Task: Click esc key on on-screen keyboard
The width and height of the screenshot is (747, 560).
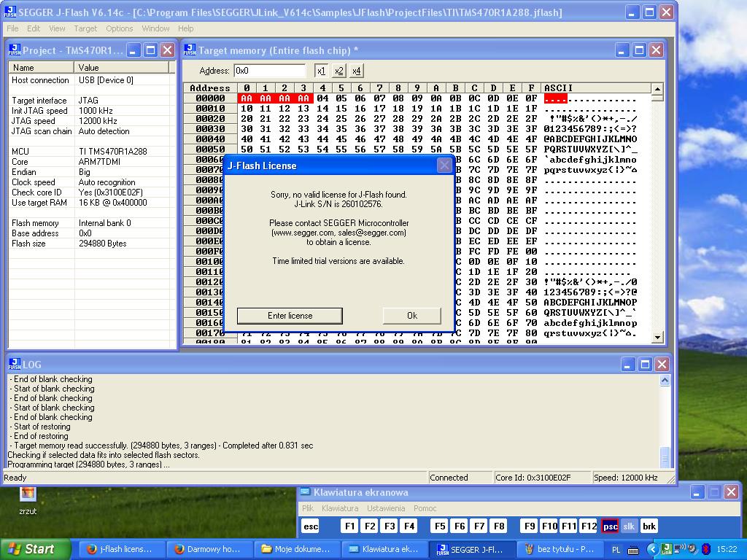Action: (x=311, y=526)
